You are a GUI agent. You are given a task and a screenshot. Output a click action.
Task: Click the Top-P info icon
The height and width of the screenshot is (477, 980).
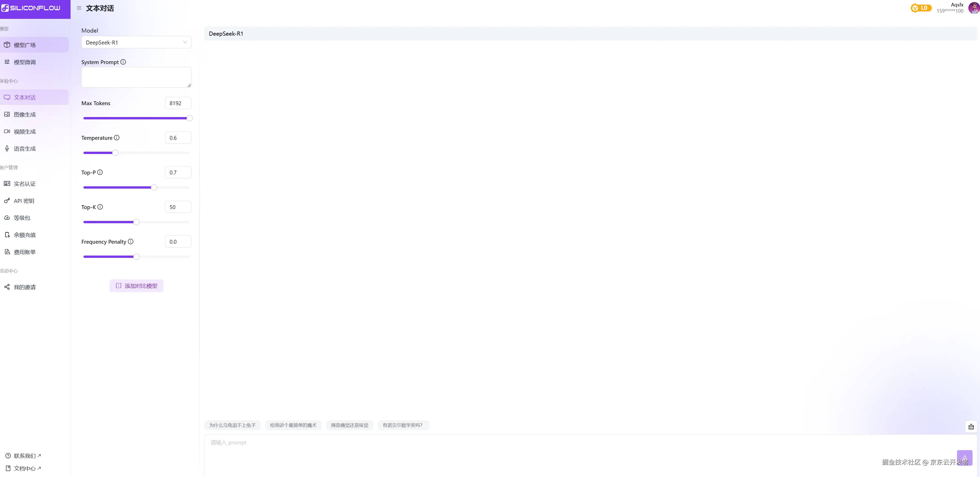100,172
